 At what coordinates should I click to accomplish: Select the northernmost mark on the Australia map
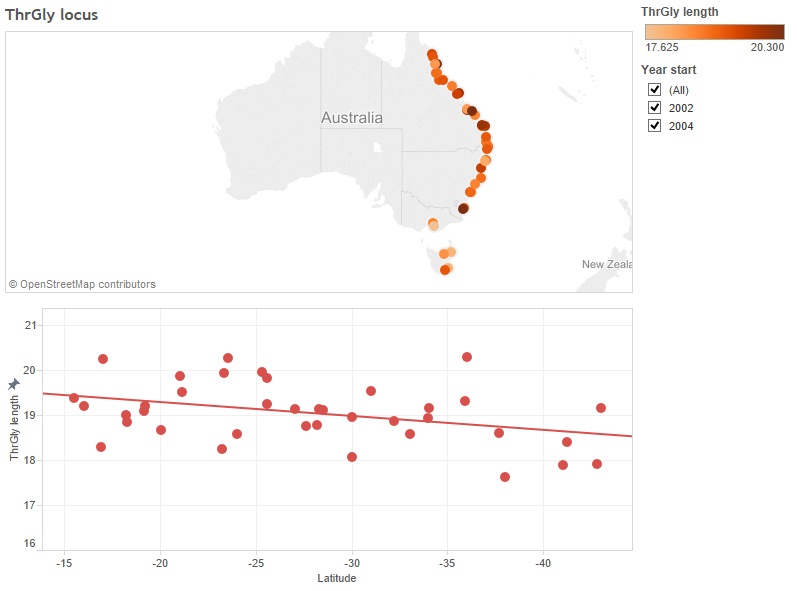pyautogui.click(x=432, y=55)
